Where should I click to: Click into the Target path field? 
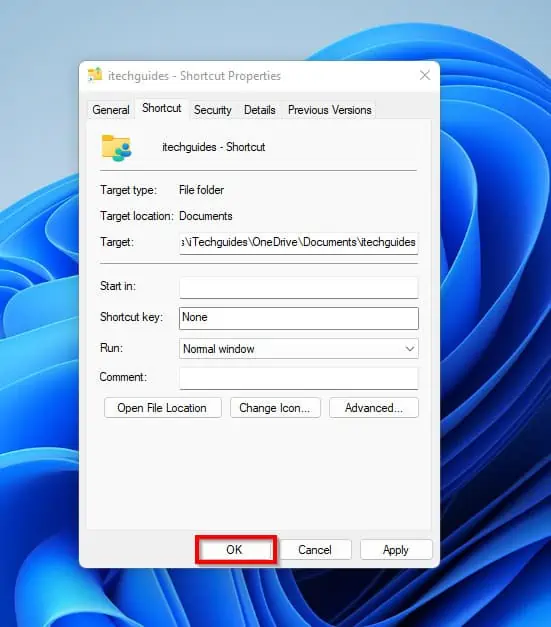299,243
